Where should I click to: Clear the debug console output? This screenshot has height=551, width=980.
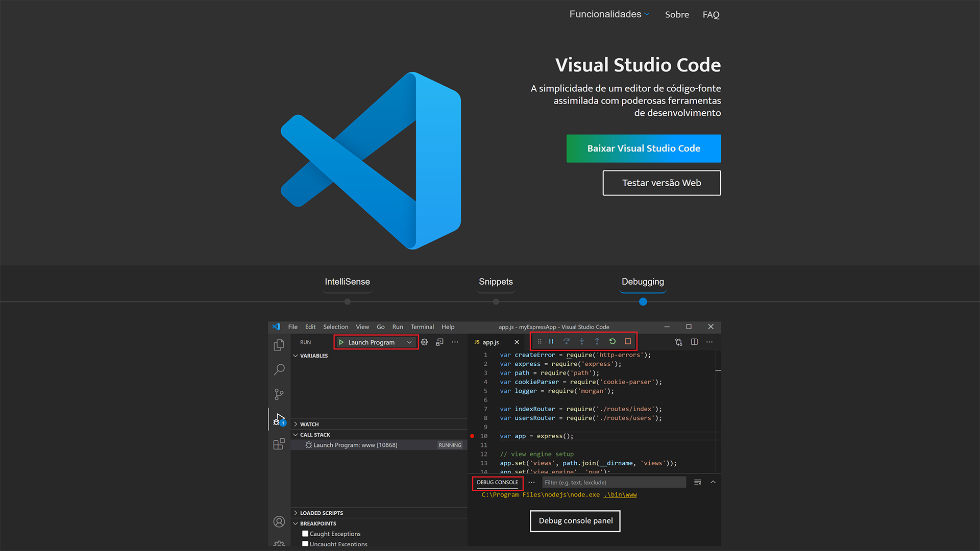(x=698, y=482)
